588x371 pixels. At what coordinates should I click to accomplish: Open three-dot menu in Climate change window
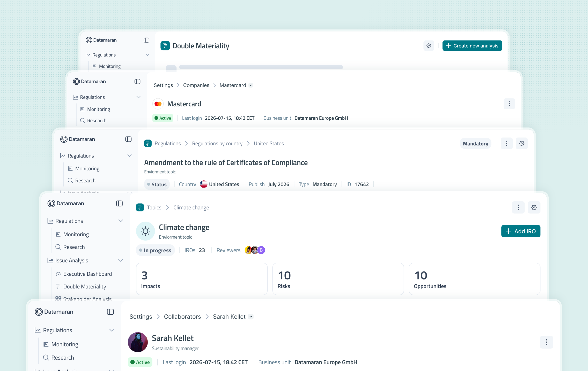[518, 208]
